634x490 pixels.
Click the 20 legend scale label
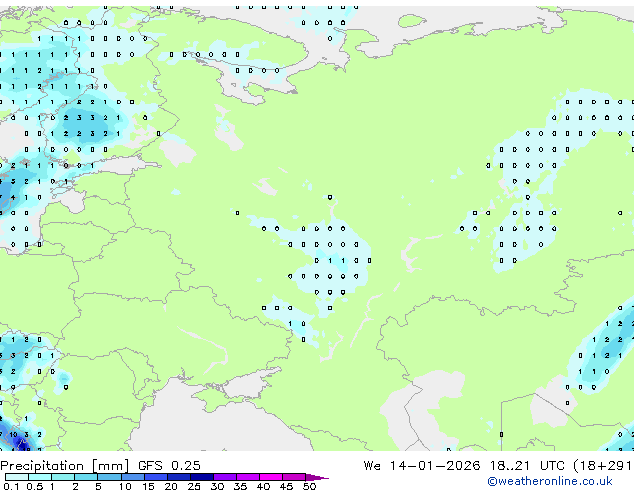(x=171, y=486)
